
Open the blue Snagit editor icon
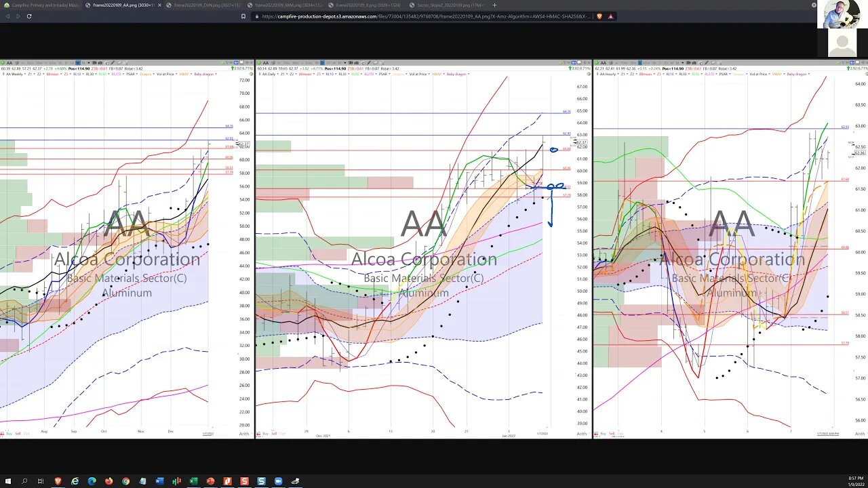coord(261,481)
